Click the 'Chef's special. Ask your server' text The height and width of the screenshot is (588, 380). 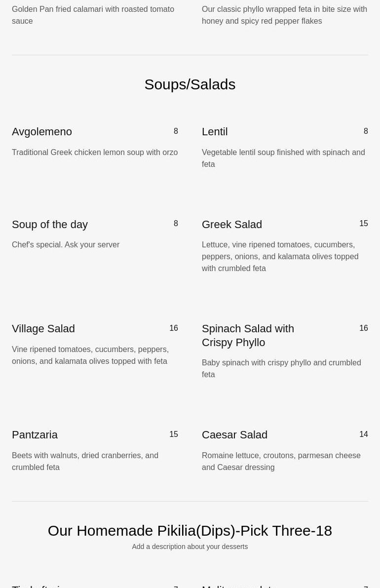(66, 245)
